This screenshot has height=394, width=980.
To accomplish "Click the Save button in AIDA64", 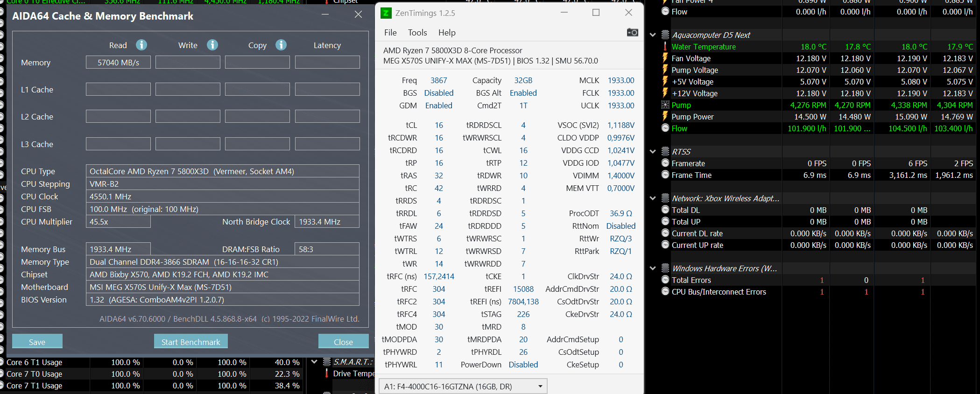I will (37, 341).
